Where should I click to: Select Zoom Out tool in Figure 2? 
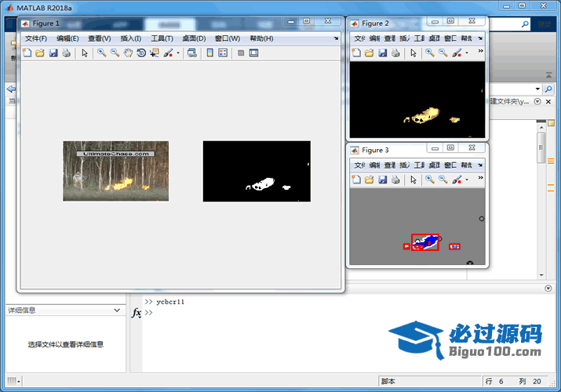click(443, 53)
